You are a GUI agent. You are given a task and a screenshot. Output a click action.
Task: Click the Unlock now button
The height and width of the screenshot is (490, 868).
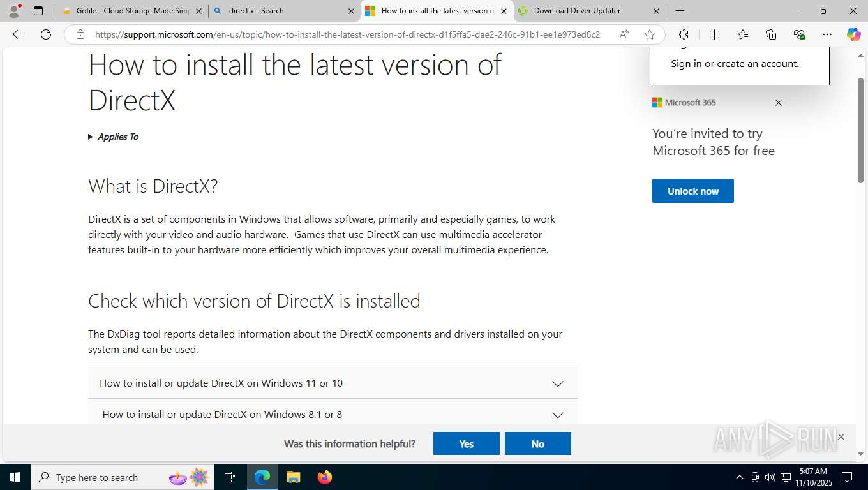click(x=693, y=191)
